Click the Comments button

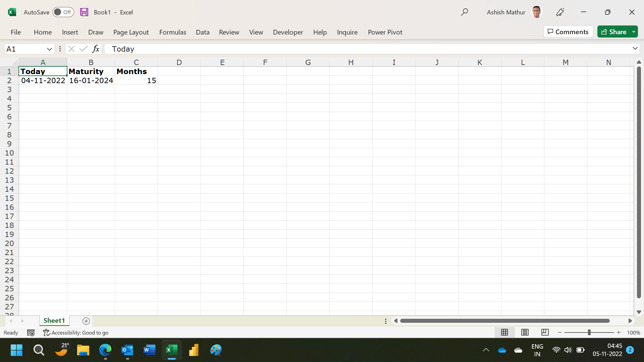pos(568,32)
